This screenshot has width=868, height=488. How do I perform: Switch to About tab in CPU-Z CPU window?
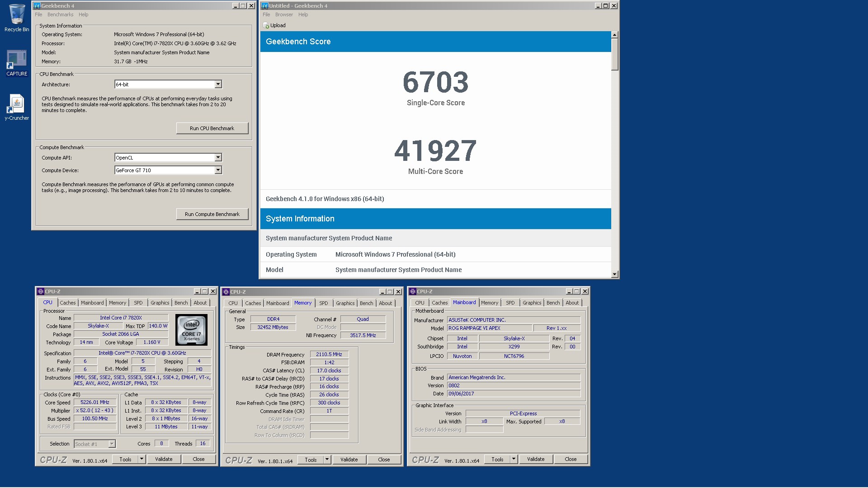click(x=200, y=303)
